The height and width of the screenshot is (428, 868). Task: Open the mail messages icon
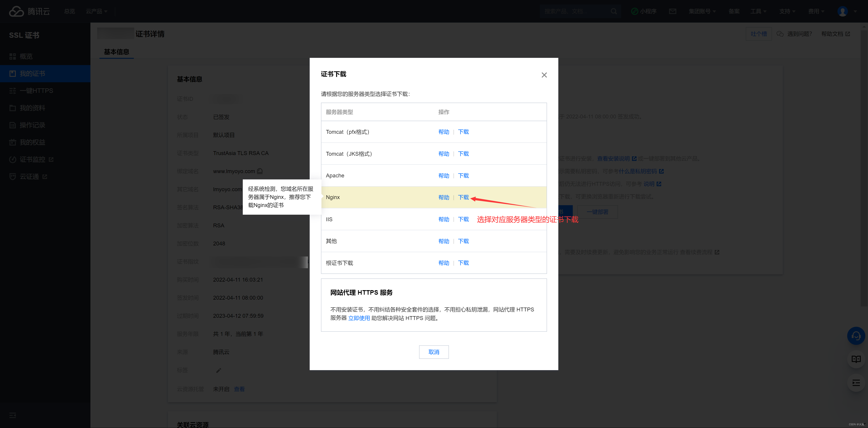[x=672, y=11]
